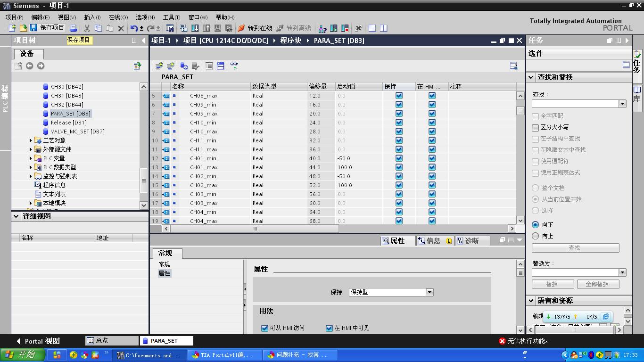Expand the PLC 变量 tree node
The height and width of the screenshot is (362, 644).
31,158
